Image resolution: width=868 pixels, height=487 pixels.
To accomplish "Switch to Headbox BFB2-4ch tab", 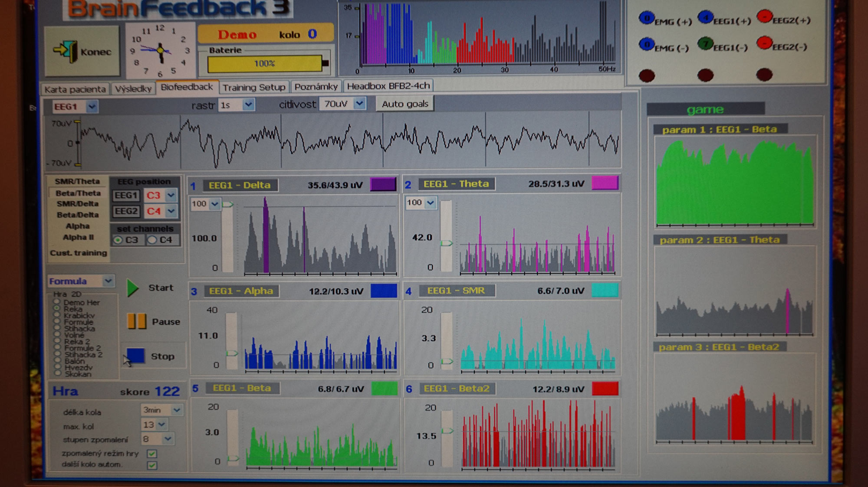I will [388, 86].
